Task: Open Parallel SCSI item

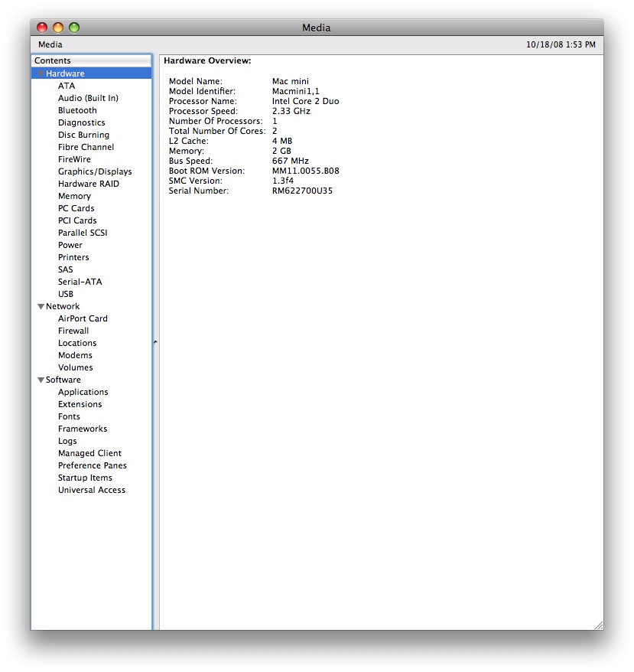Action: (83, 233)
